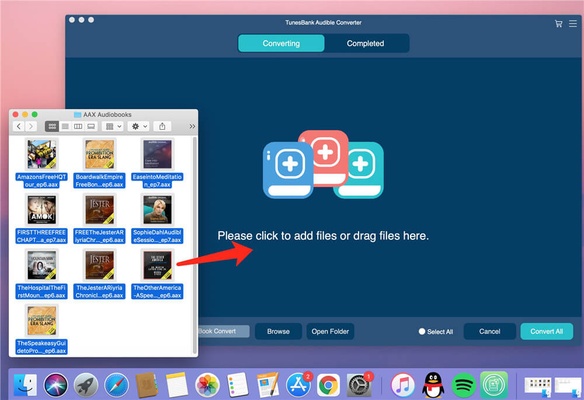Viewport: 584px width, 400px height.
Task: Open Safari from the Dock
Action: point(116,385)
